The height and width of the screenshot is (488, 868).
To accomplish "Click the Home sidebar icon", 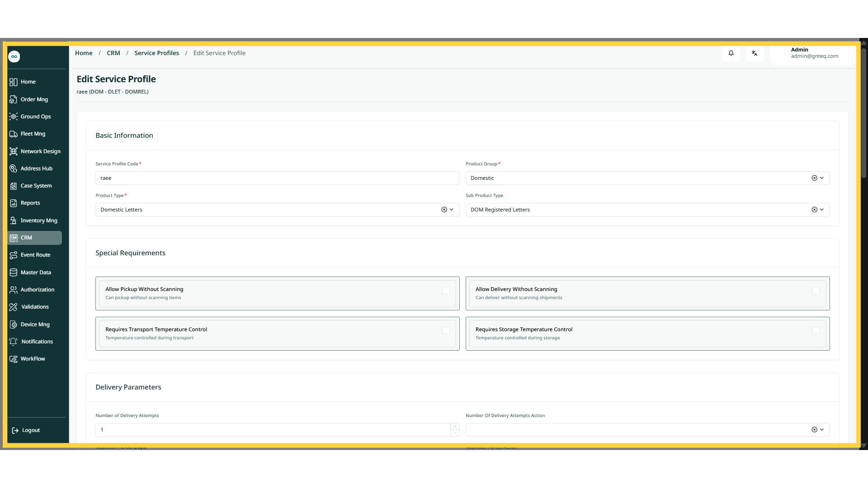I will pos(14,82).
